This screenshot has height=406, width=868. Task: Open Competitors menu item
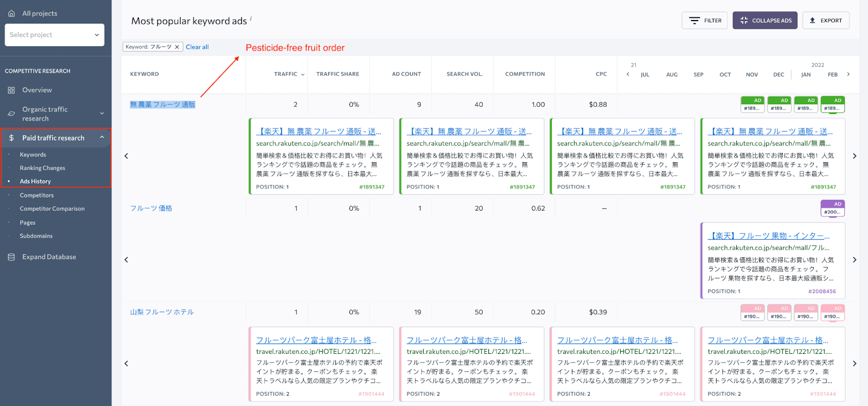[37, 195]
